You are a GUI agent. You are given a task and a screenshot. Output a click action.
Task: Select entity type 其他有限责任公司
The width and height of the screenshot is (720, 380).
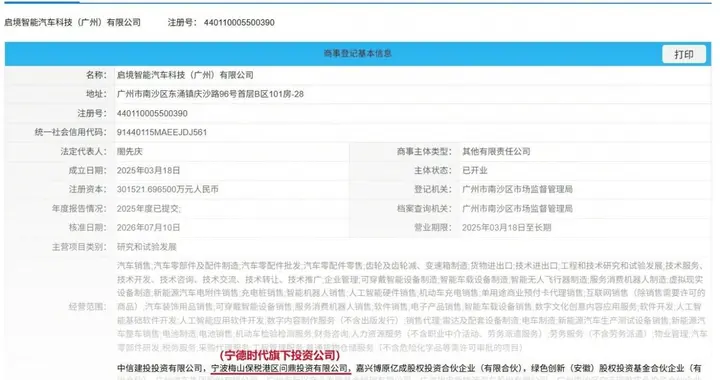496,151
